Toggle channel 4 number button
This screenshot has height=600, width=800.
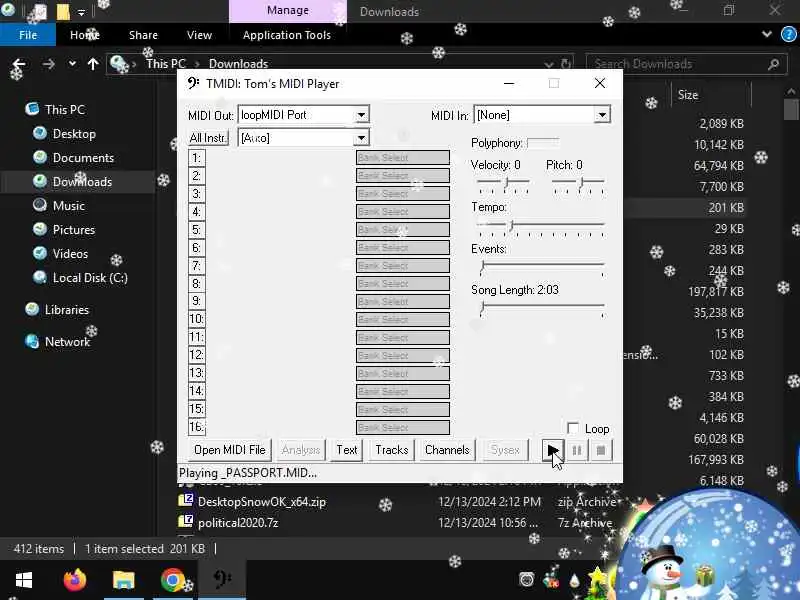[x=196, y=212]
